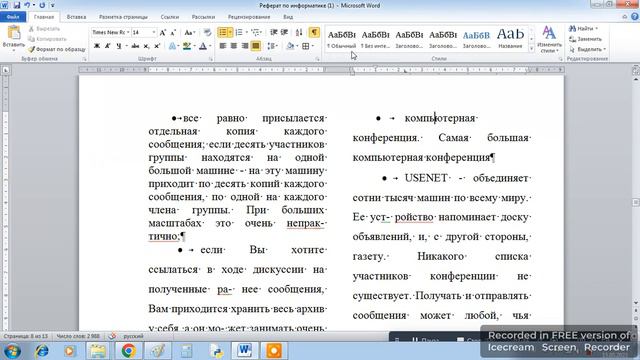640x360 pixels.
Task: Toggle Bold (Ж) formatting
Action: (97, 46)
